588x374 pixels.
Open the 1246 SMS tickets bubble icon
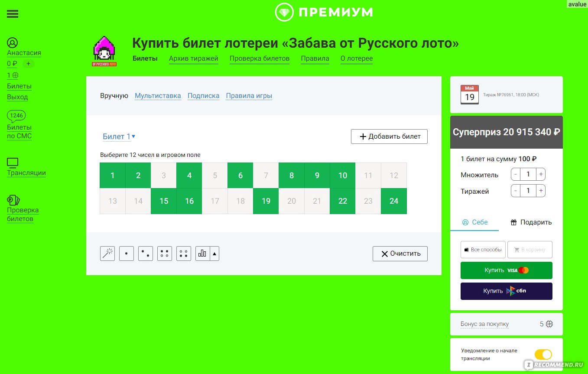(16, 116)
